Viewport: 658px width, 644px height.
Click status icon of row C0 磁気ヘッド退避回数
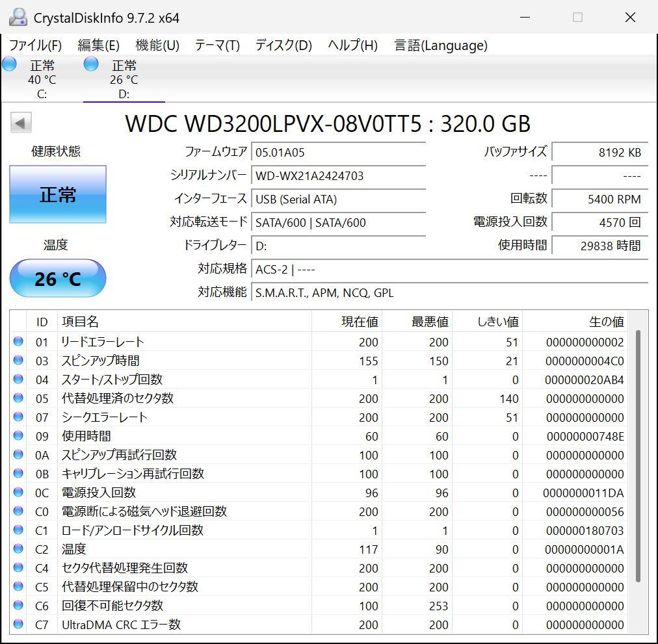pyautogui.click(x=18, y=511)
